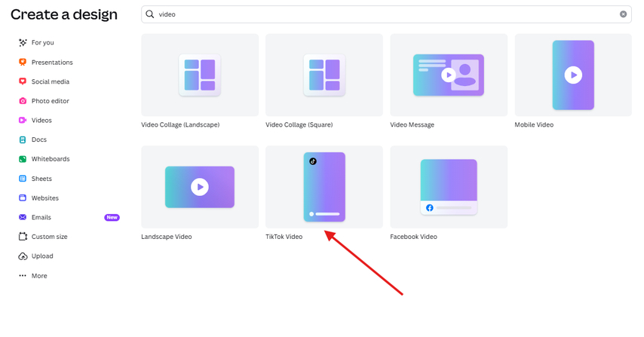Screen dimensions: 644x337
Task: Select Video Collage (Square) thumbnail
Action: [x=324, y=75]
